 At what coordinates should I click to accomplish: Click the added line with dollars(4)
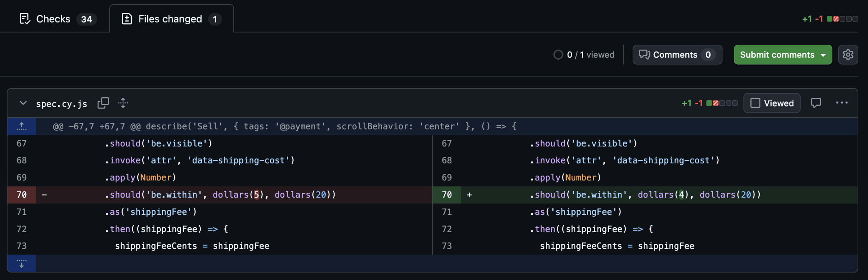coord(645,195)
